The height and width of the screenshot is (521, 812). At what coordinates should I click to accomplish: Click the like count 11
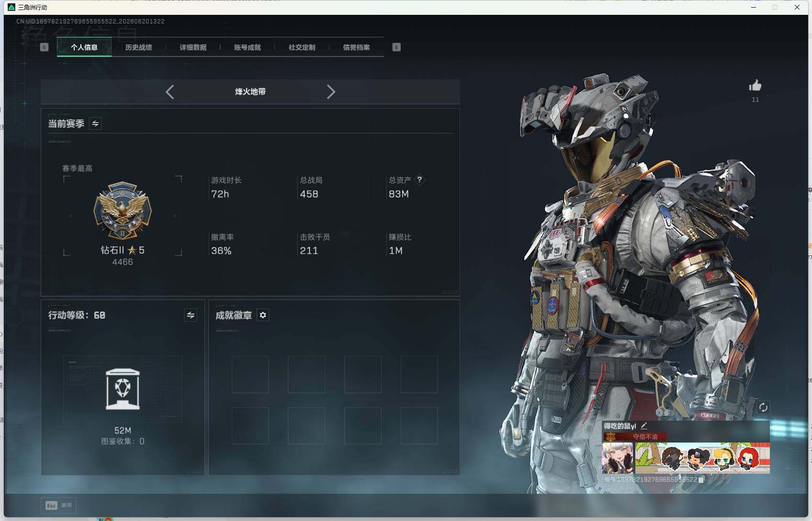755,100
